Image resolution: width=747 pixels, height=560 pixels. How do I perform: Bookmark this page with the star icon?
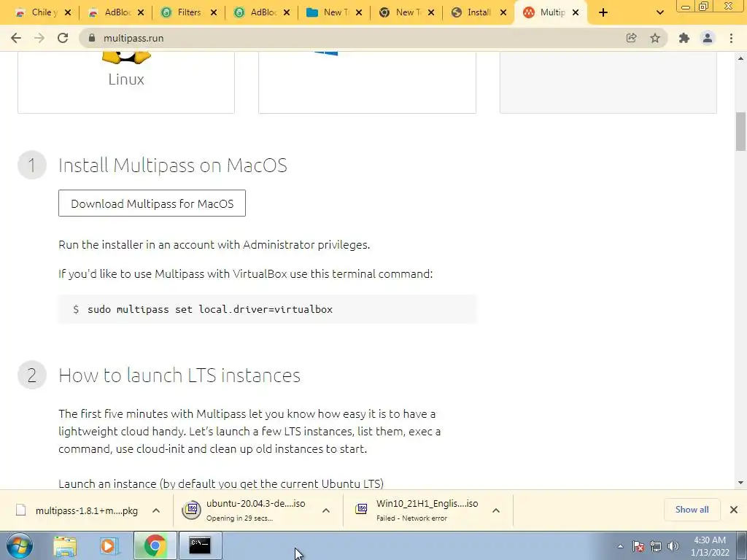click(x=655, y=38)
